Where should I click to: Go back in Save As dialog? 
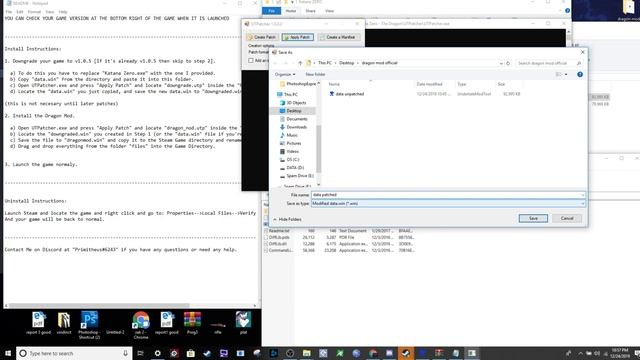pos(276,63)
